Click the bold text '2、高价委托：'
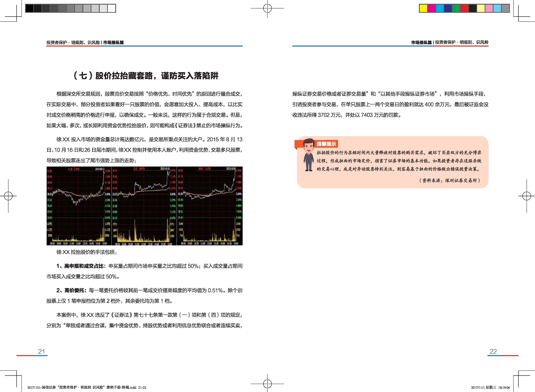This screenshot has height=392, width=535. (x=72, y=290)
